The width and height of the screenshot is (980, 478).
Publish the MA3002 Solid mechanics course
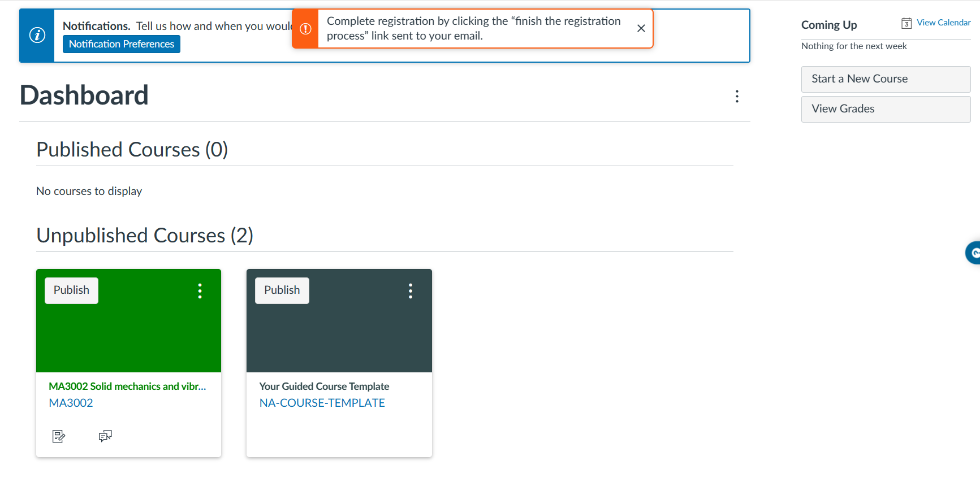(x=71, y=290)
